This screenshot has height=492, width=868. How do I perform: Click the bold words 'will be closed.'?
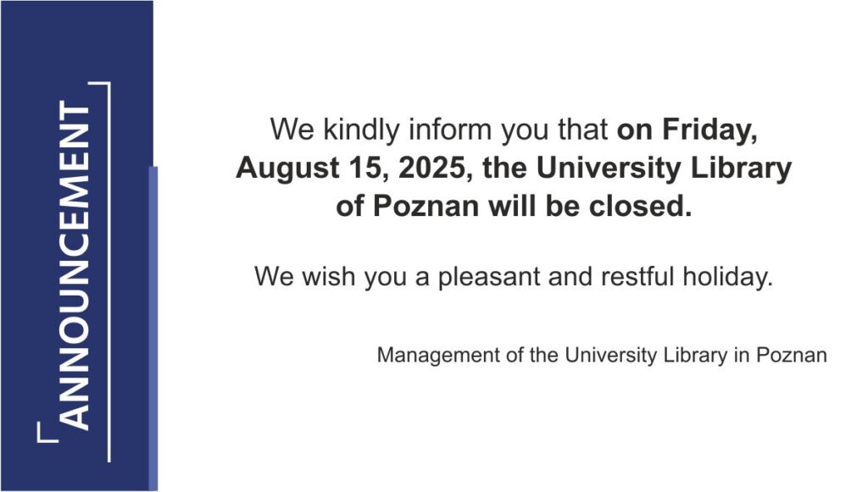[590, 207]
